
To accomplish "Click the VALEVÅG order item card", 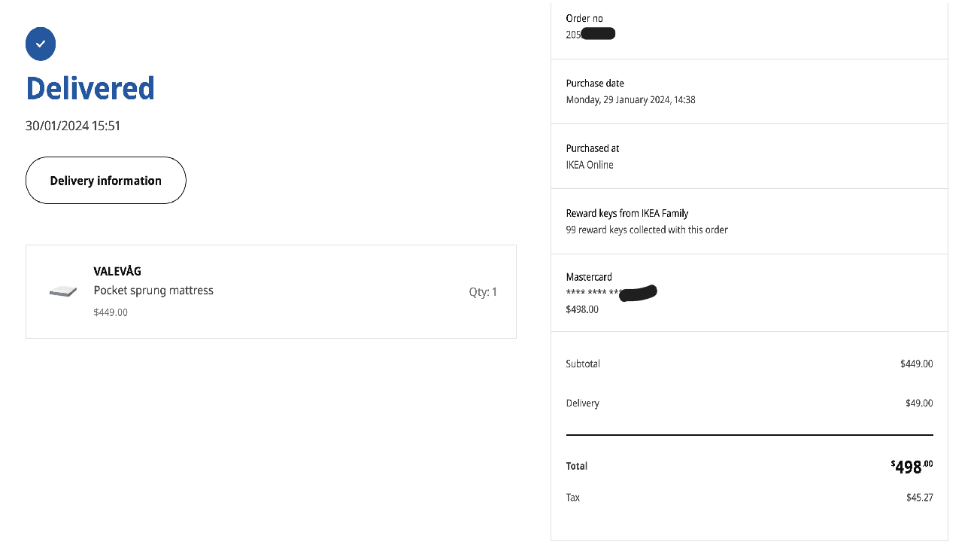I will pos(271,291).
